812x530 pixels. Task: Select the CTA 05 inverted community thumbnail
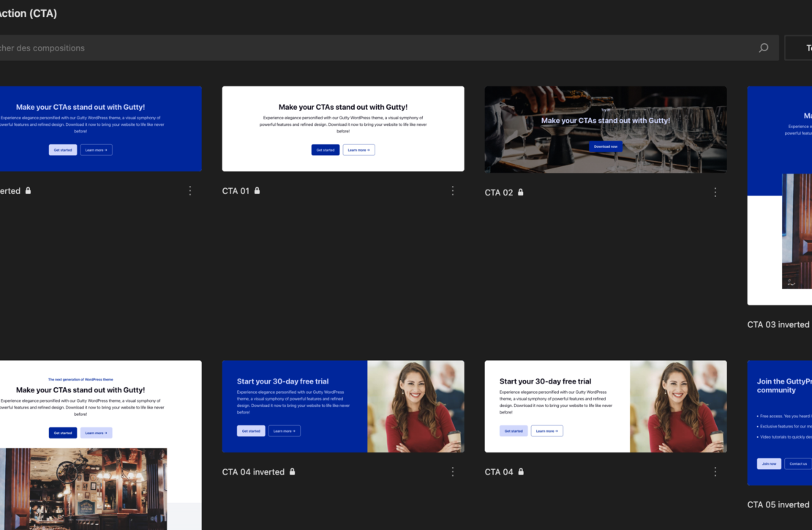pos(779,423)
